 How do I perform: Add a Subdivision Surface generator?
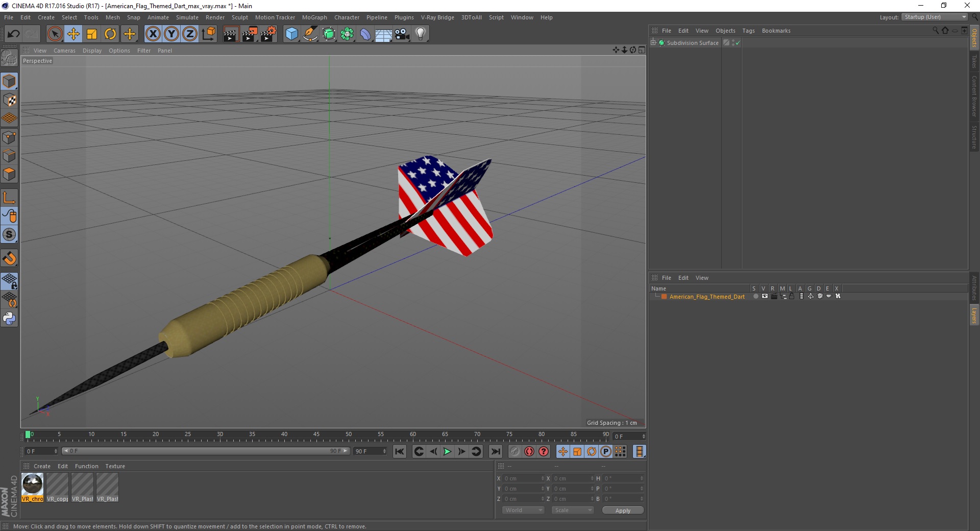[x=329, y=34]
